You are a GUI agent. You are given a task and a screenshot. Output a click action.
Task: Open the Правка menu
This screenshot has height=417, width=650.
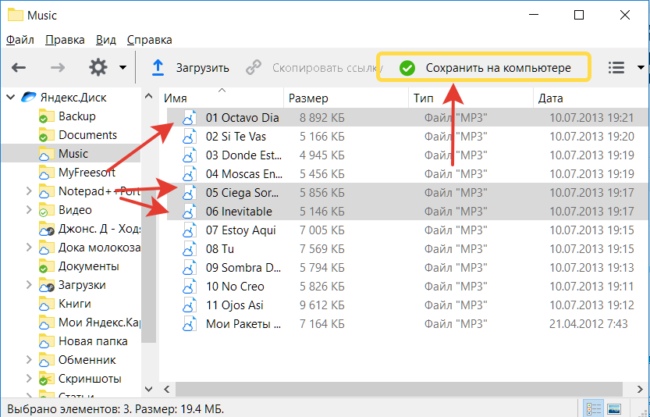(x=65, y=40)
